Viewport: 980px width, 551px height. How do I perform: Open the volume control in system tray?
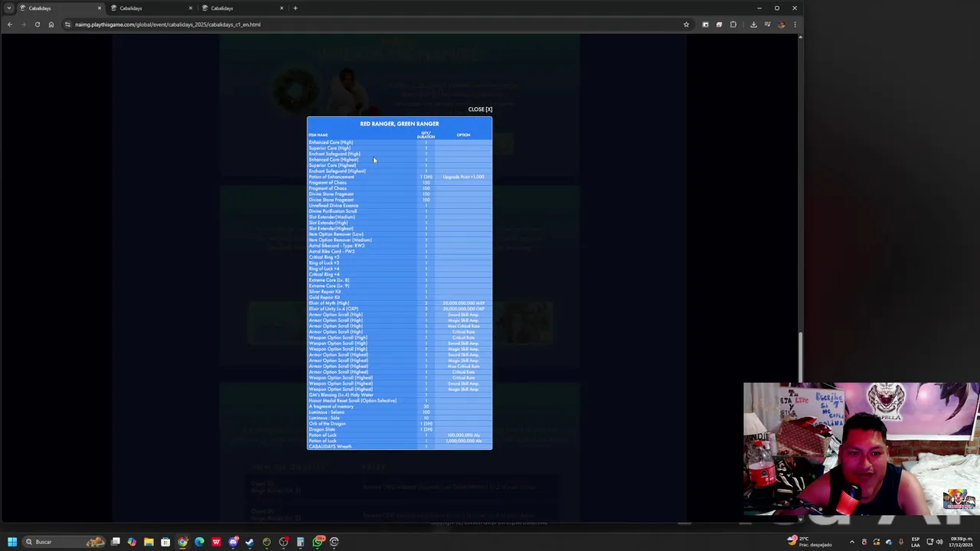939,542
